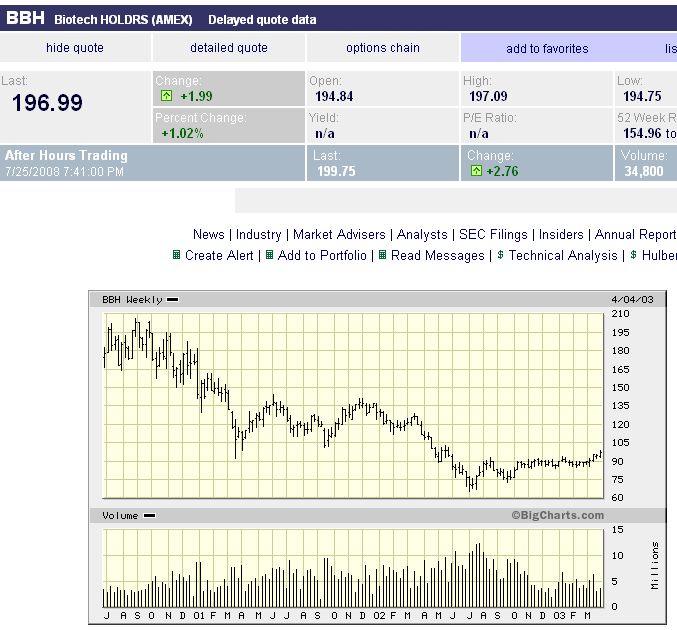Open the options chain tab
Image resolution: width=677 pixels, height=630 pixels.
[x=383, y=48]
